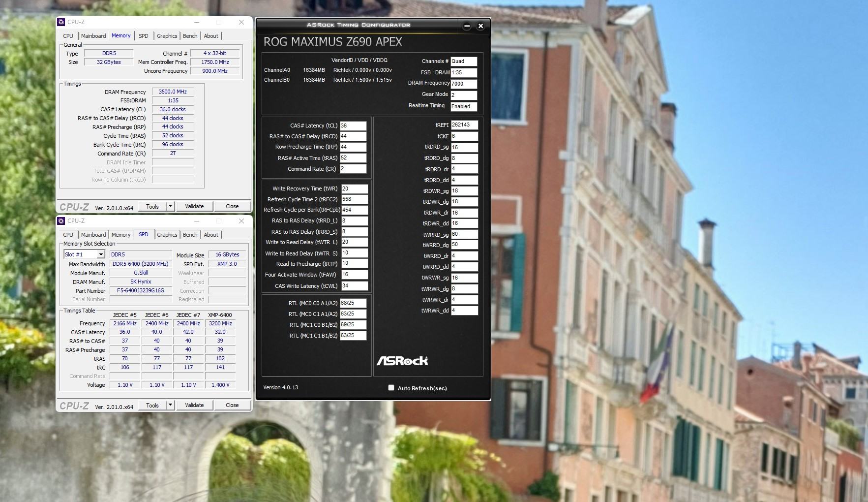Click the Gear Mode field
Screen dimensions: 868x502
click(x=464, y=95)
